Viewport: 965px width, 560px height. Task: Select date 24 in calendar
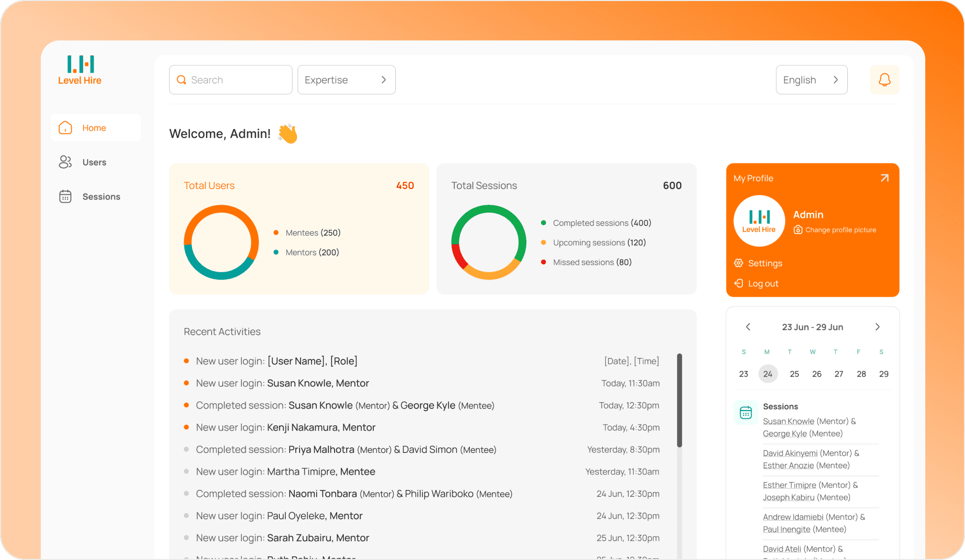coord(768,374)
